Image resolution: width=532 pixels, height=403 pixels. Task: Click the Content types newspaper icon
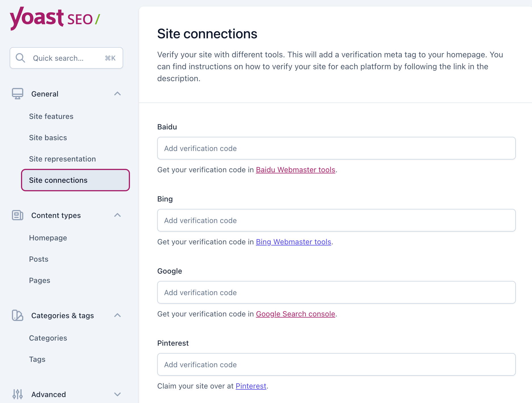tap(18, 215)
